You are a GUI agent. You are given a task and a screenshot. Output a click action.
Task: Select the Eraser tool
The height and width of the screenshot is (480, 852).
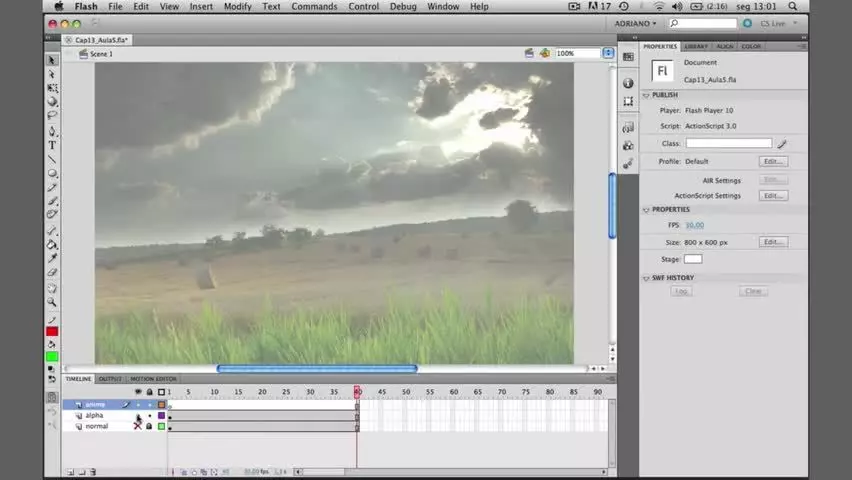click(x=52, y=272)
